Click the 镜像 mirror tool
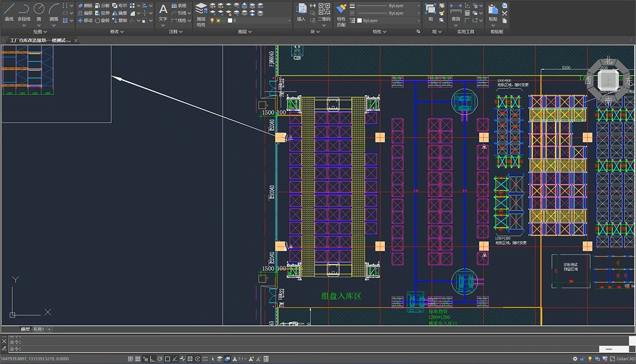 119,13
